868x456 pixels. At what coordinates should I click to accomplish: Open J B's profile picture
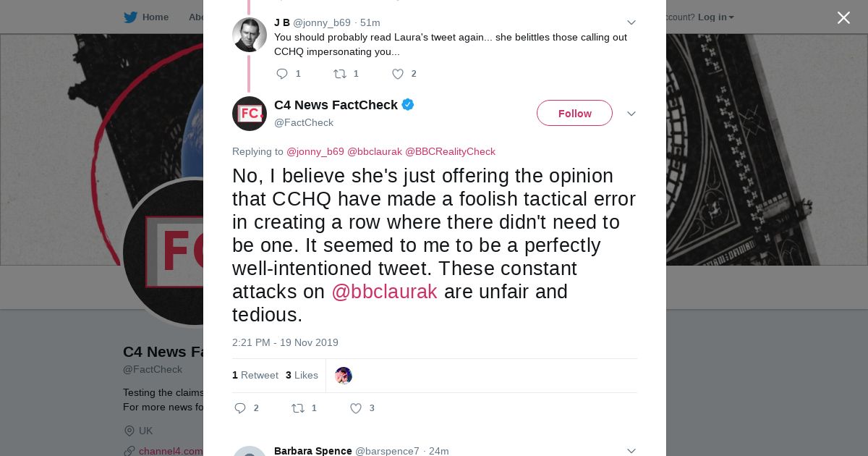click(x=250, y=35)
